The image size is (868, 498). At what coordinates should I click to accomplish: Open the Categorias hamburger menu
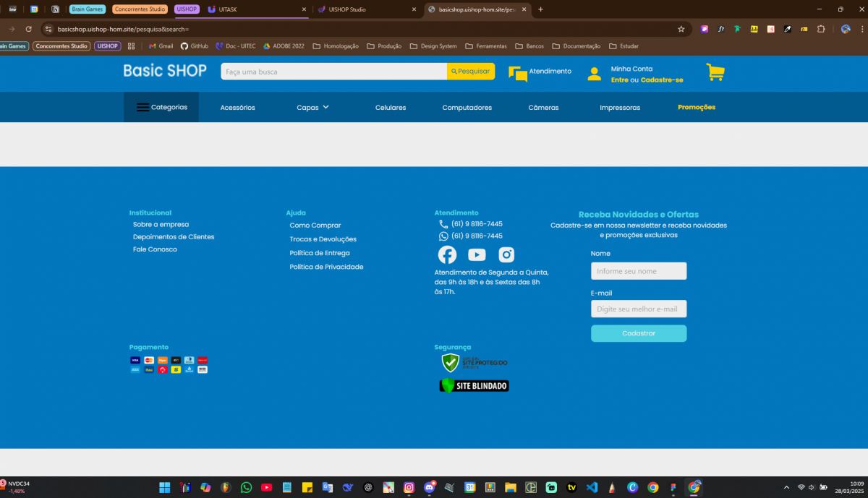pyautogui.click(x=161, y=107)
